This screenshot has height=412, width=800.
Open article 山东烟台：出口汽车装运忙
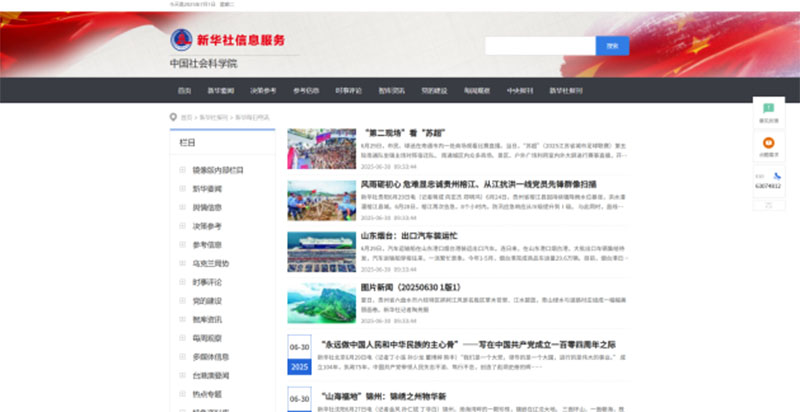point(409,236)
